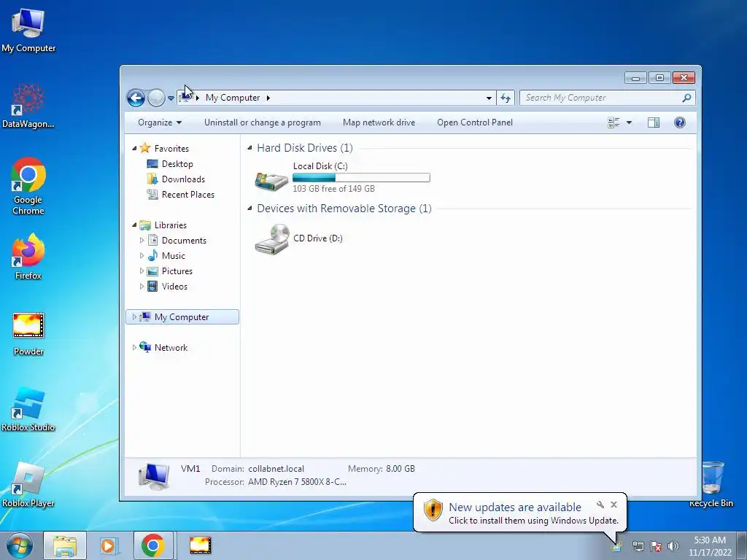Launch the Firefox desktop shortcut

[x=28, y=257]
